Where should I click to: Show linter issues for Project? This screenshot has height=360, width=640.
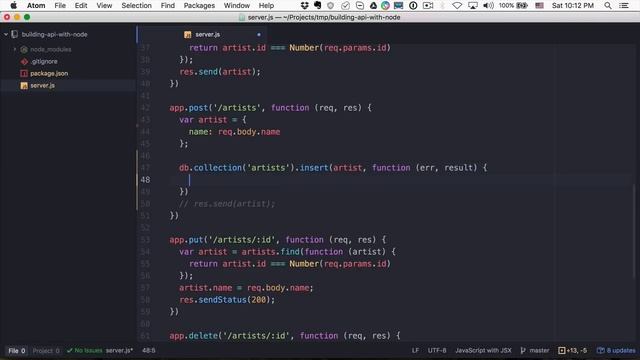tap(46, 351)
